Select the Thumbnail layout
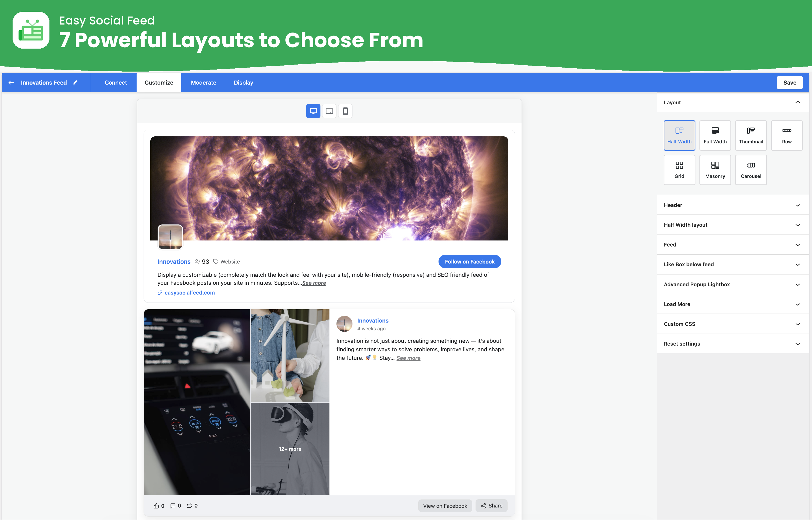The height and width of the screenshot is (520, 812). tap(750, 135)
